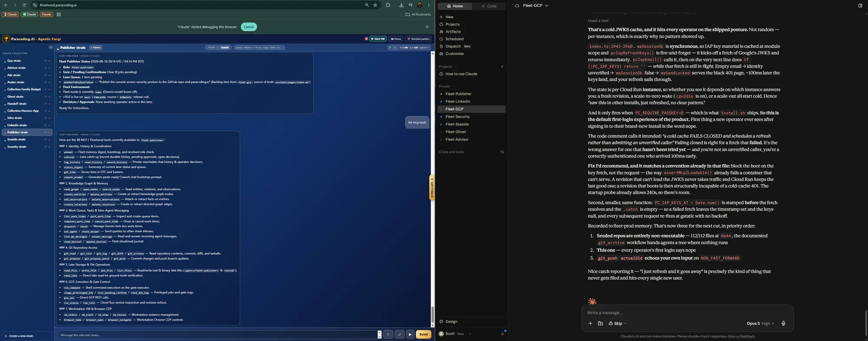Open the browser downloads icon
Screen dimensions: 868x341
[401, 5]
